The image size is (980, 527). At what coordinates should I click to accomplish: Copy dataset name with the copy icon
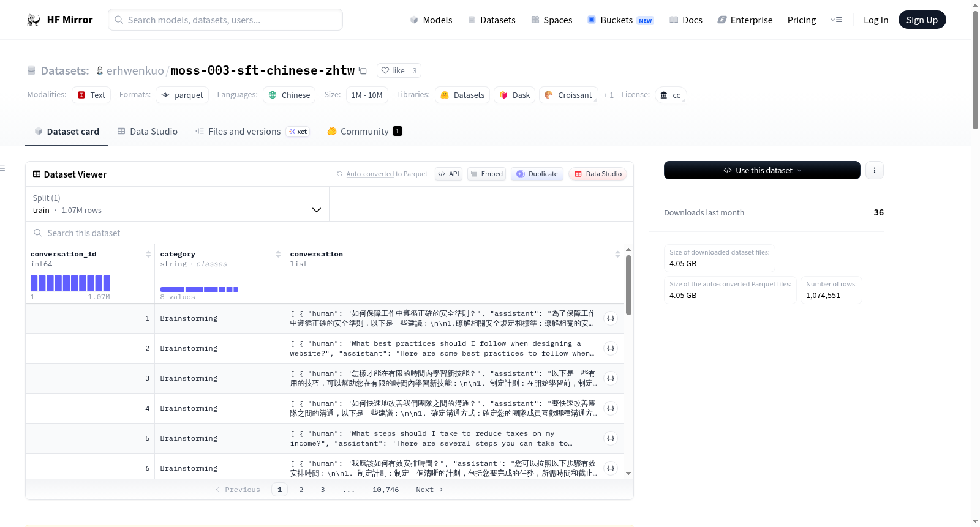tap(363, 70)
